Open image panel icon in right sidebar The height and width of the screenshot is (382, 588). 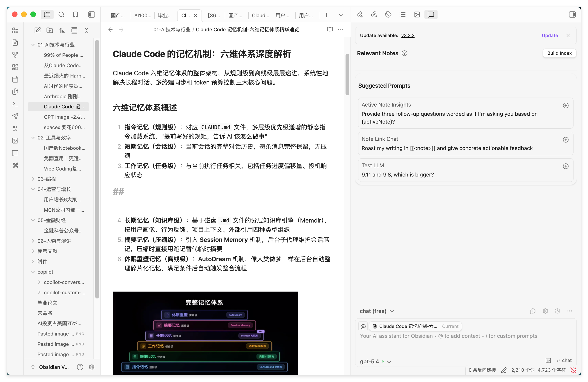417,14
